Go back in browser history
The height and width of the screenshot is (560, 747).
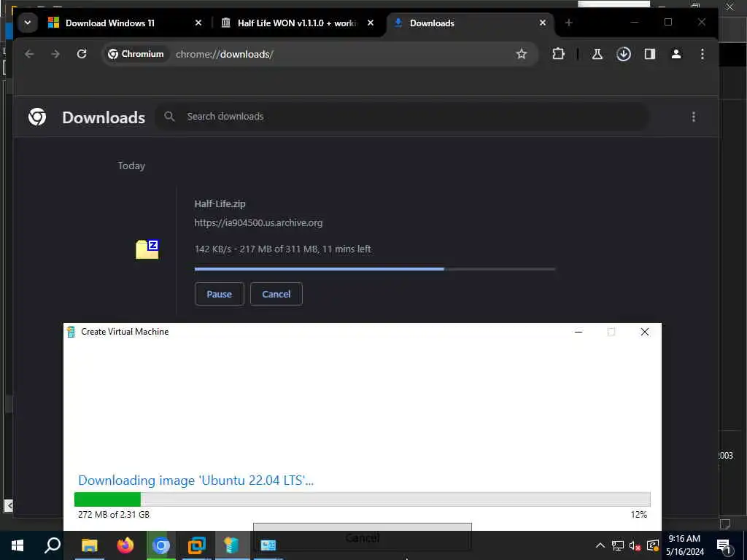29,54
